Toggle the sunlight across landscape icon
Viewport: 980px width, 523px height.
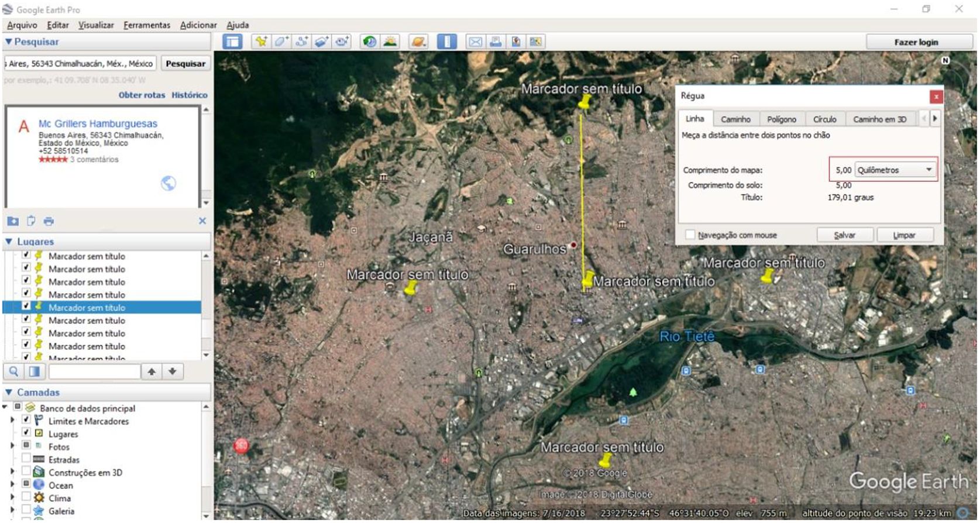click(390, 42)
